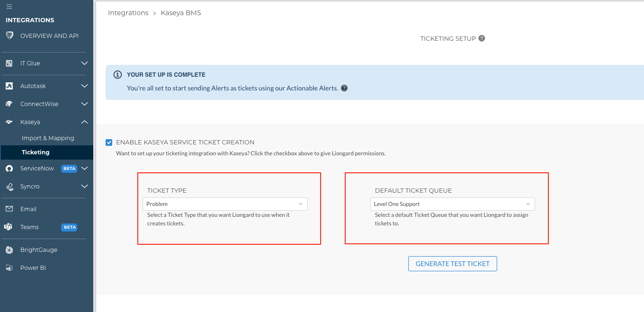
Task: Click the TICKETING SETUP heading
Action: [x=448, y=38]
